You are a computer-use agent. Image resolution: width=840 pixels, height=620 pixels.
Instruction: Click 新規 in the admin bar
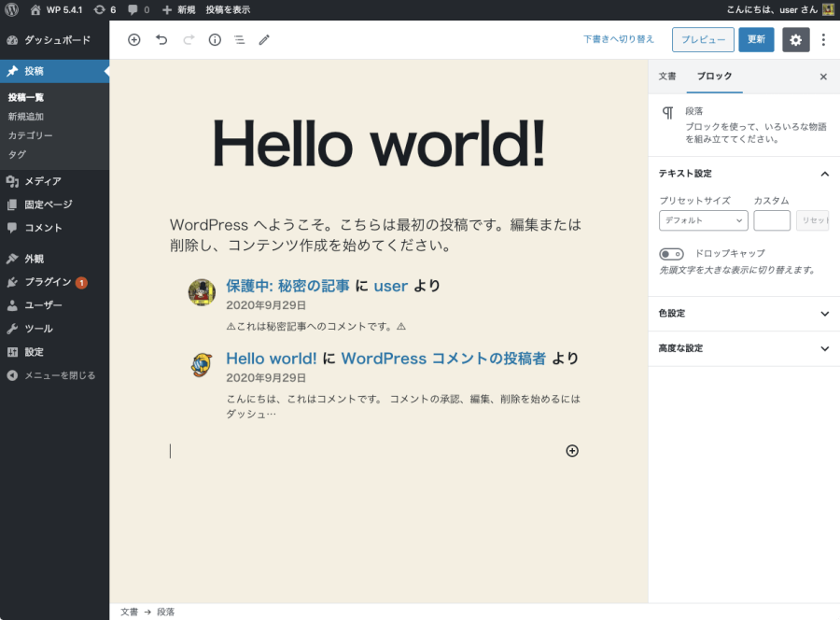(x=179, y=9)
